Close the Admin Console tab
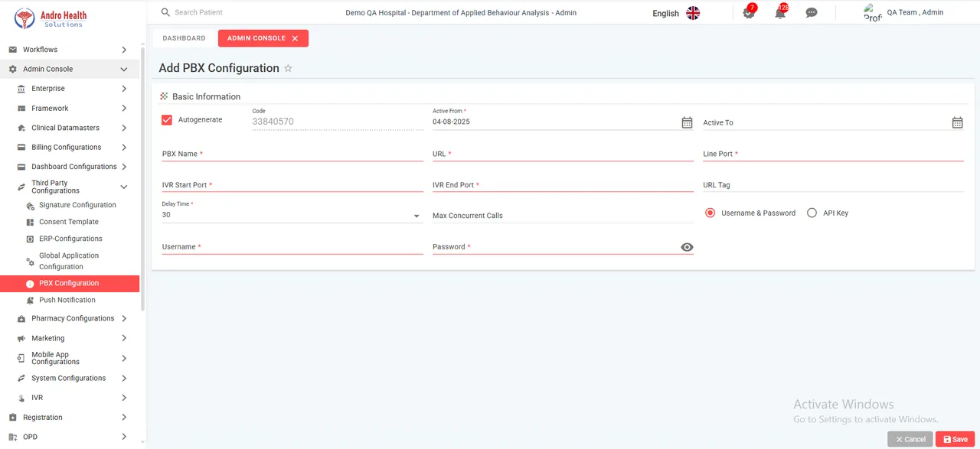The image size is (980, 449). pyautogui.click(x=295, y=38)
